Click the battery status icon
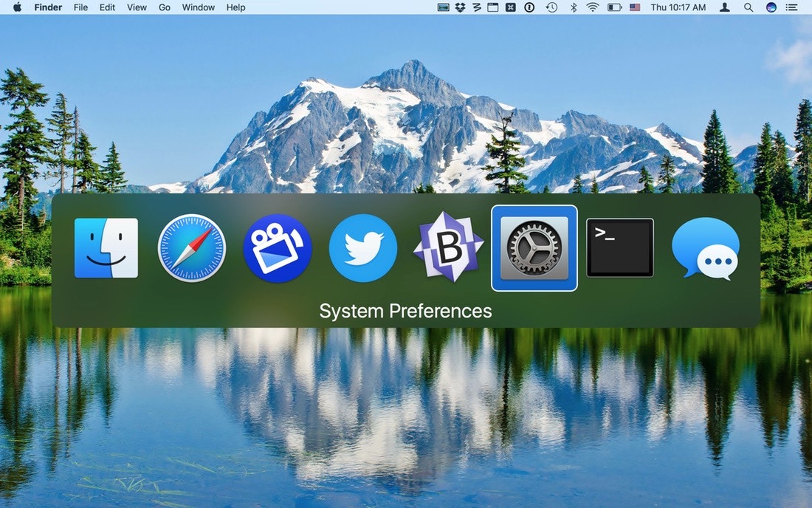This screenshot has height=508, width=812. (614, 7)
